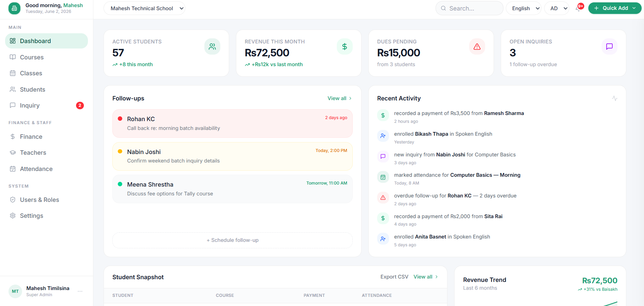Click enrollment icon beside Anita Basnet activity
Viewport: 644px width, 306px height.
pyautogui.click(x=383, y=239)
